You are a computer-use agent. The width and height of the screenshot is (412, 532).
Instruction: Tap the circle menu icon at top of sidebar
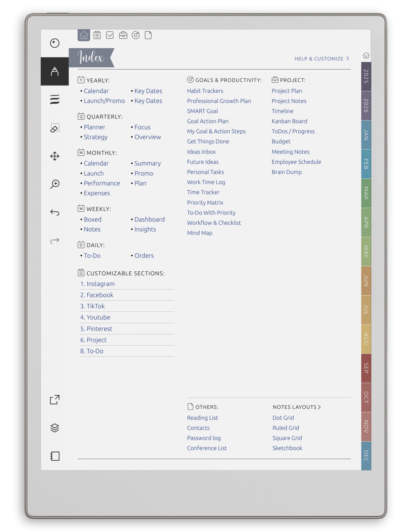(x=55, y=43)
